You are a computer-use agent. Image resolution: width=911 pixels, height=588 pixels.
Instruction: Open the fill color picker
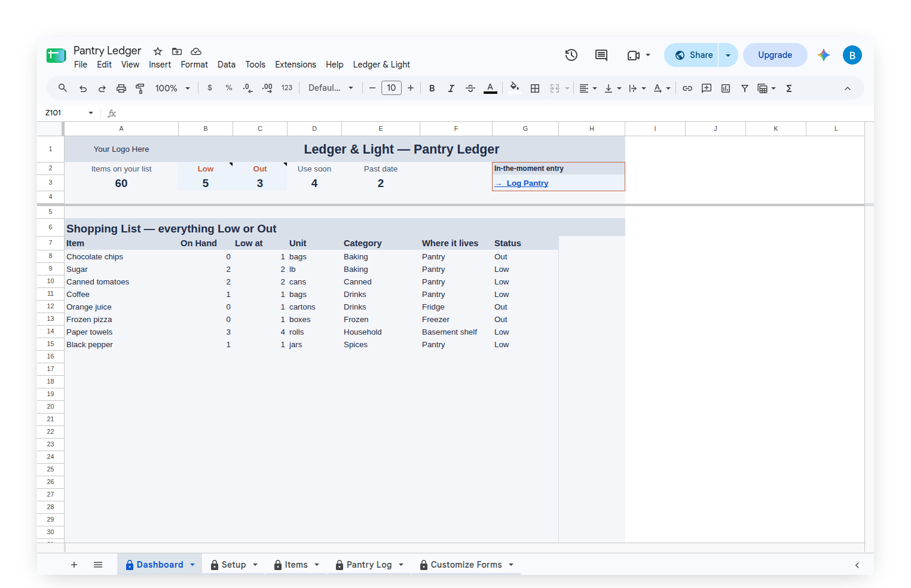[515, 88]
